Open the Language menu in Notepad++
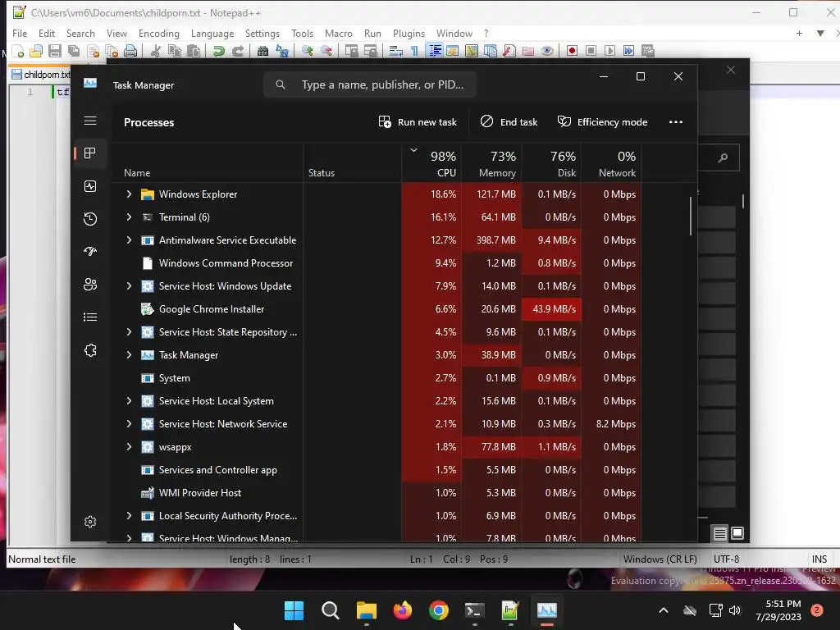 pyautogui.click(x=212, y=33)
